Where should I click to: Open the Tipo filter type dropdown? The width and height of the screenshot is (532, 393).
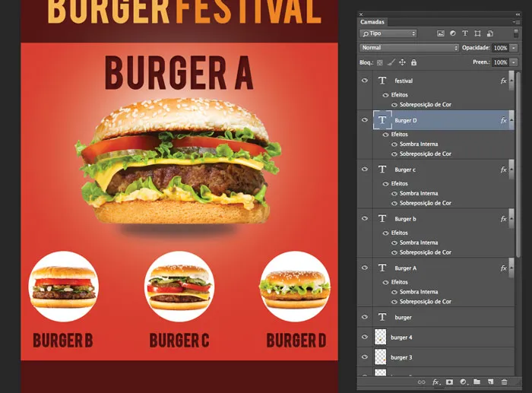pyautogui.click(x=388, y=33)
